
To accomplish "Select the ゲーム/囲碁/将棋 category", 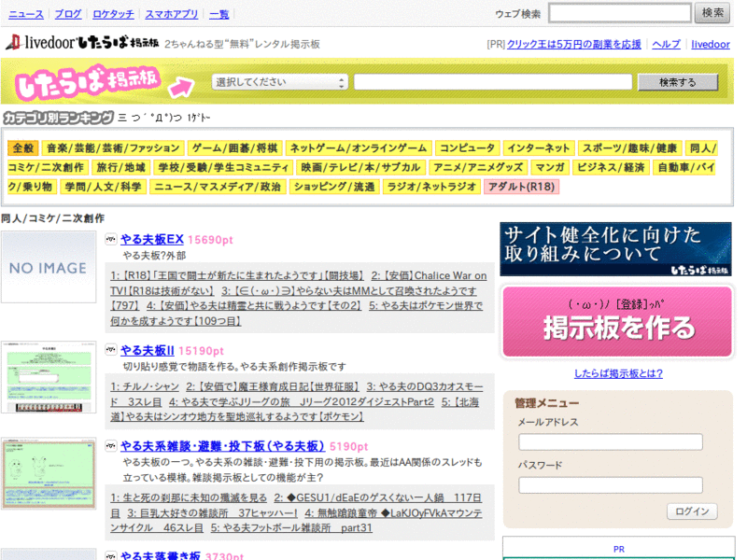I will tap(235, 148).
